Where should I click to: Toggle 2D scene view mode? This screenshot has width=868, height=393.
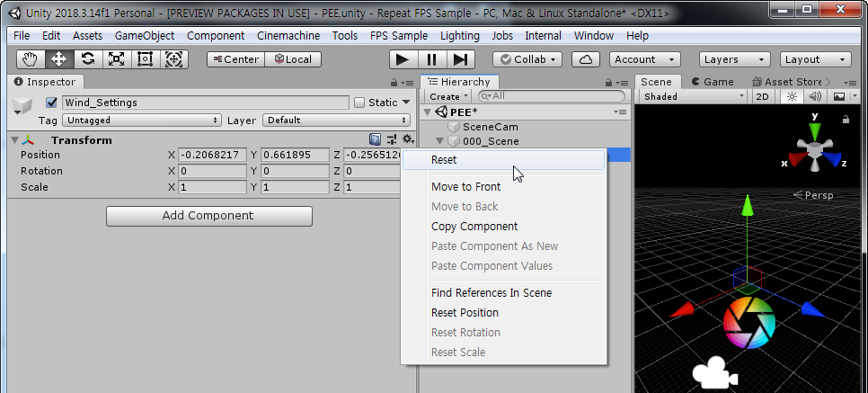pos(762,96)
